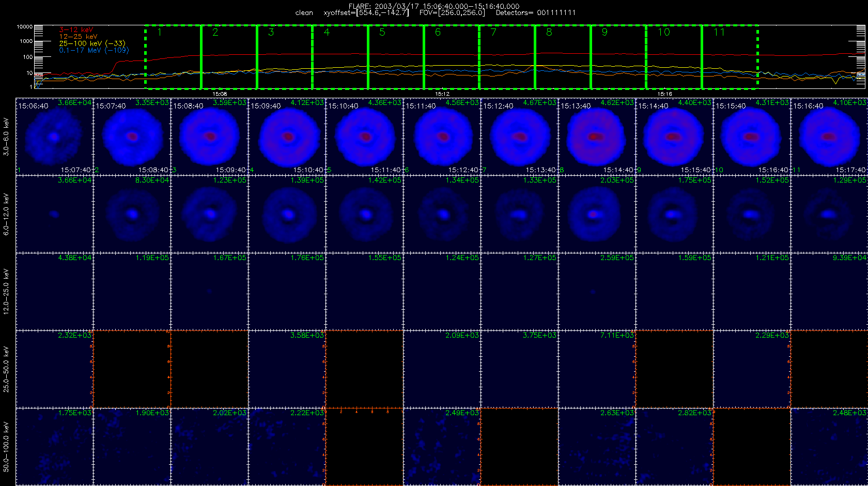Click the 2.63E+03 peak value label
Viewport: 868px width, 486px height.
pos(617,413)
